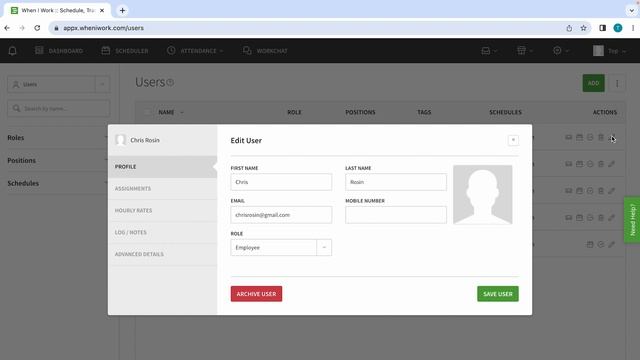This screenshot has height=360, width=640.
Task: Click the red Archive User button
Action: click(256, 294)
